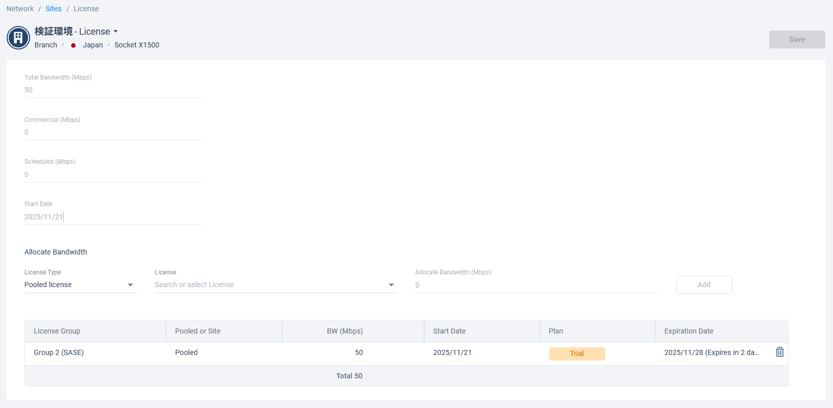Click the Expiration Date column header
This screenshot has width=833, height=408.
pos(689,331)
